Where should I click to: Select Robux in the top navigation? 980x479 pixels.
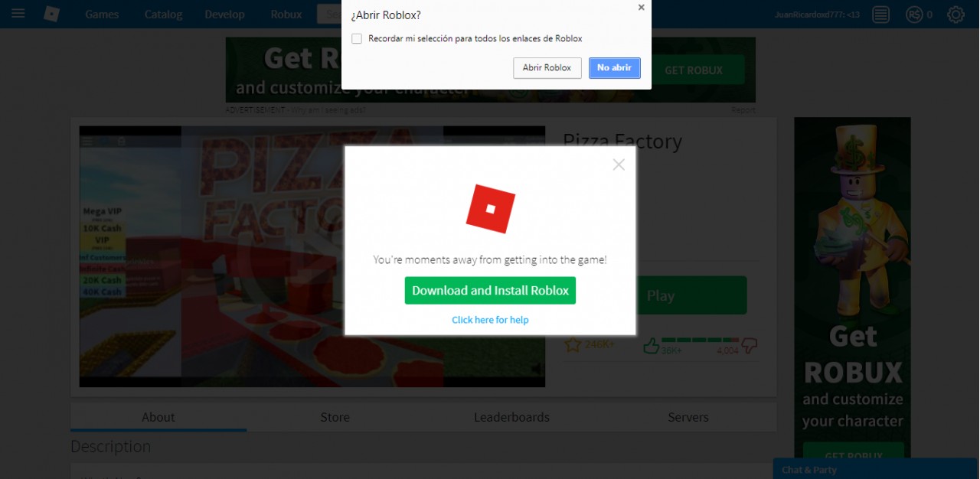[x=286, y=15]
